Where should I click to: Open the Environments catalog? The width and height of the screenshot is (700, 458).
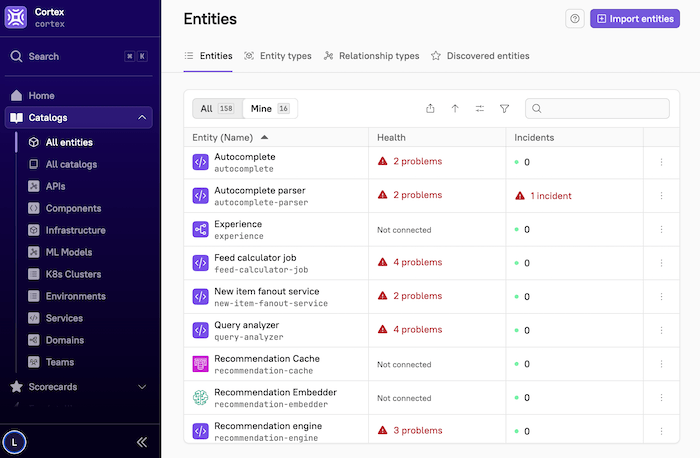click(x=75, y=296)
